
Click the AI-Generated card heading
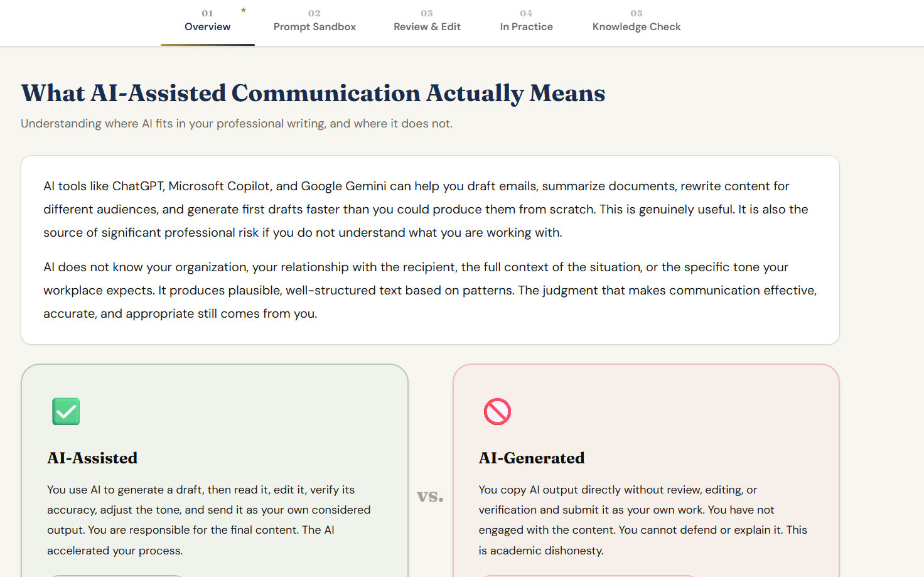(x=532, y=458)
